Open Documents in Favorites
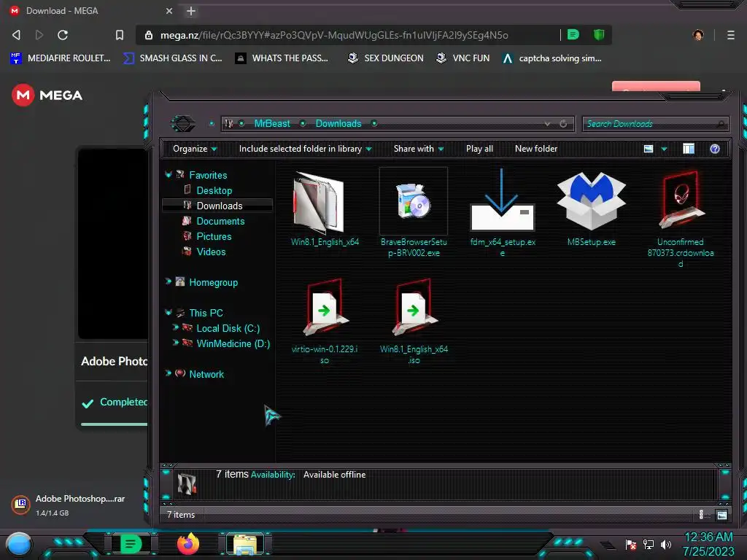This screenshot has height=560, width=747. point(220,222)
